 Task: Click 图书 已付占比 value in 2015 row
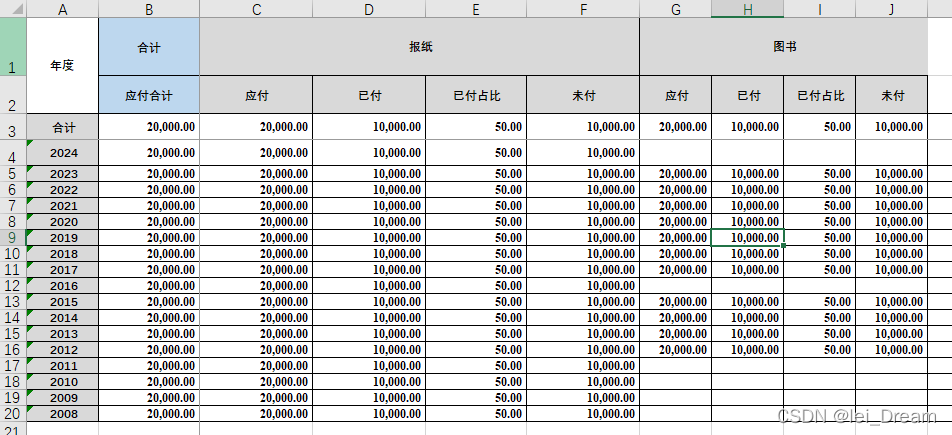click(820, 301)
